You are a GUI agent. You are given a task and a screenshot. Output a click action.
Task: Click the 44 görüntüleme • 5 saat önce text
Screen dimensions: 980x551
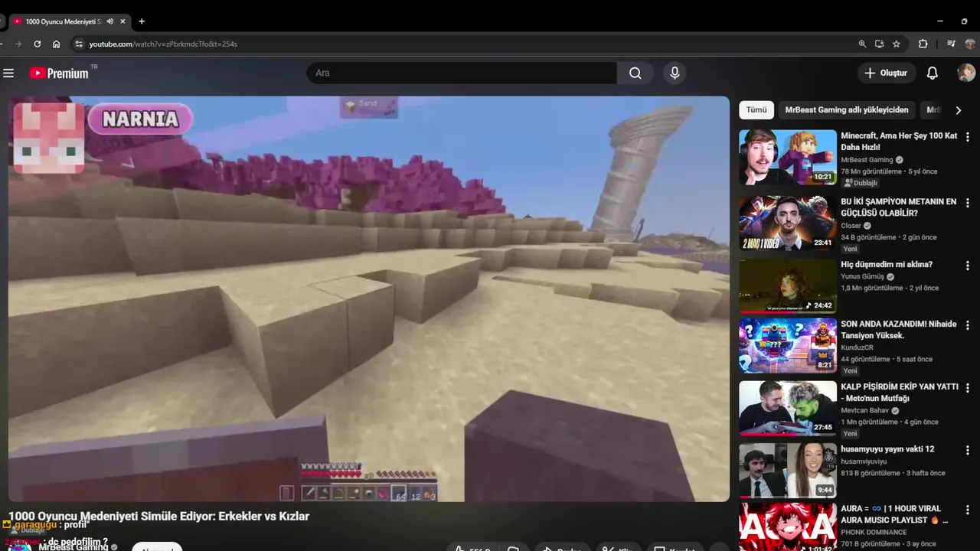[887, 359]
